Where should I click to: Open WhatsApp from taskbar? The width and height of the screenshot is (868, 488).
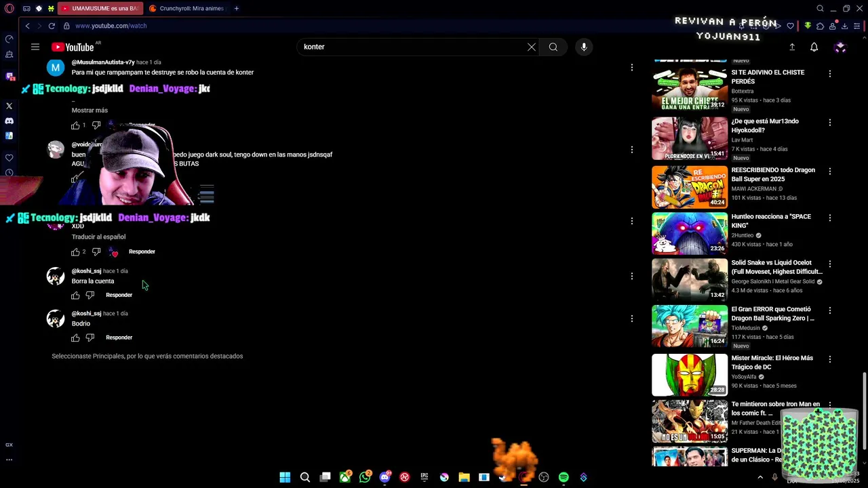click(365, 477)
